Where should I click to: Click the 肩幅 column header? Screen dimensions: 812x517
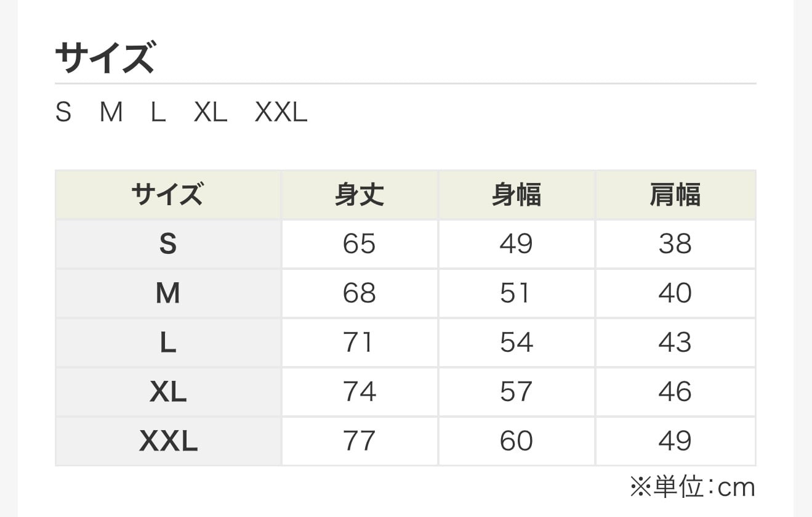[x=675, y=195]
